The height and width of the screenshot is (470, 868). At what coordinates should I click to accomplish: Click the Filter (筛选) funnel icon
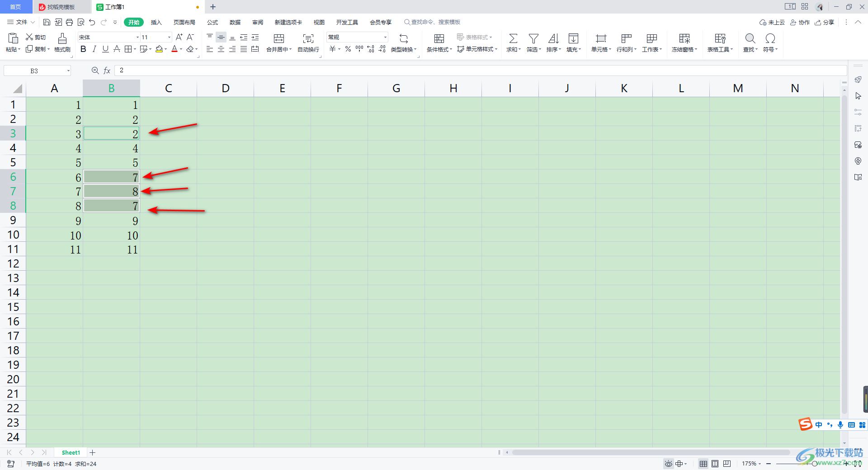coord(533,38)
